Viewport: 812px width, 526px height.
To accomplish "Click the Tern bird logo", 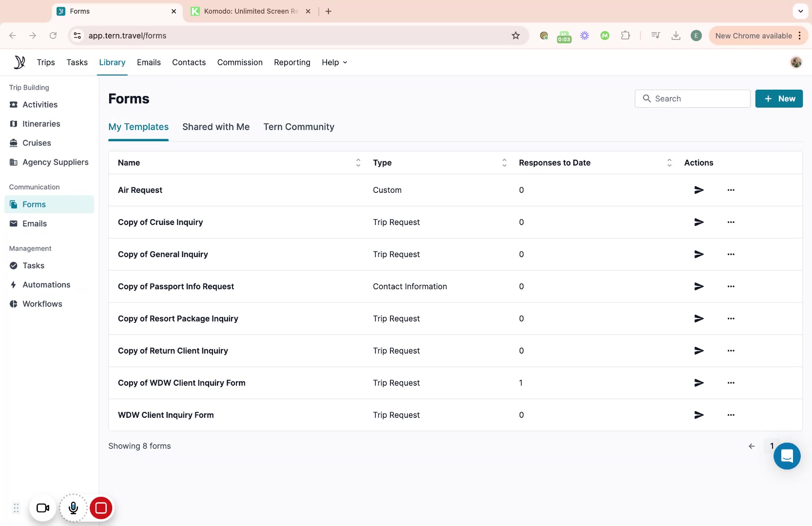I will [x=19, y=62].
